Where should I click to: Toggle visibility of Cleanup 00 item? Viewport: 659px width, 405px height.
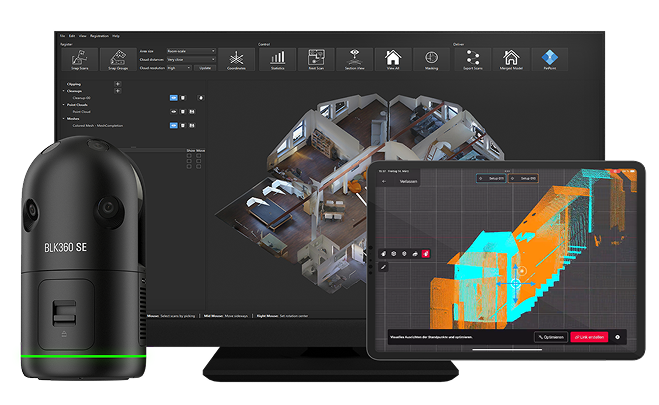tap(173, 97)
